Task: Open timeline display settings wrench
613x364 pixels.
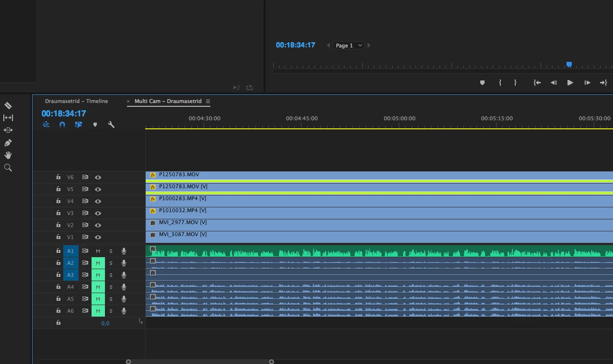Action: [x=111, y=125]
